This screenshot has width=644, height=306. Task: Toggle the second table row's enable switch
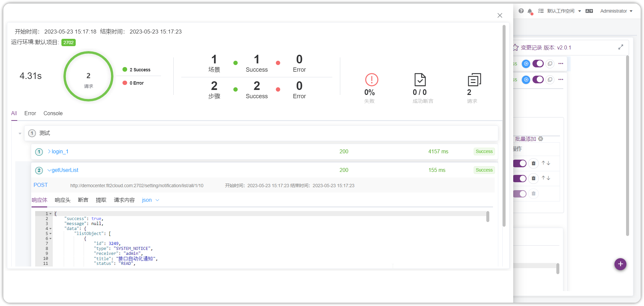tap(520, 179)
